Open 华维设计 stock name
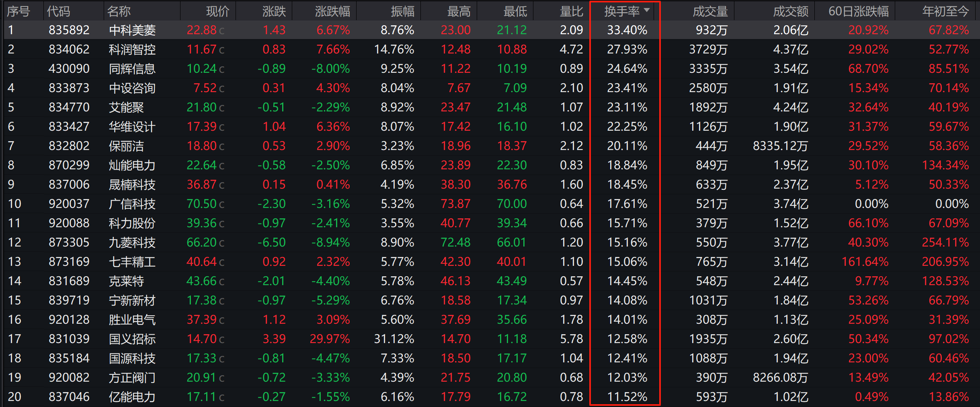Image resolution: width=980 pixels, height=407 pixels. 132,127
